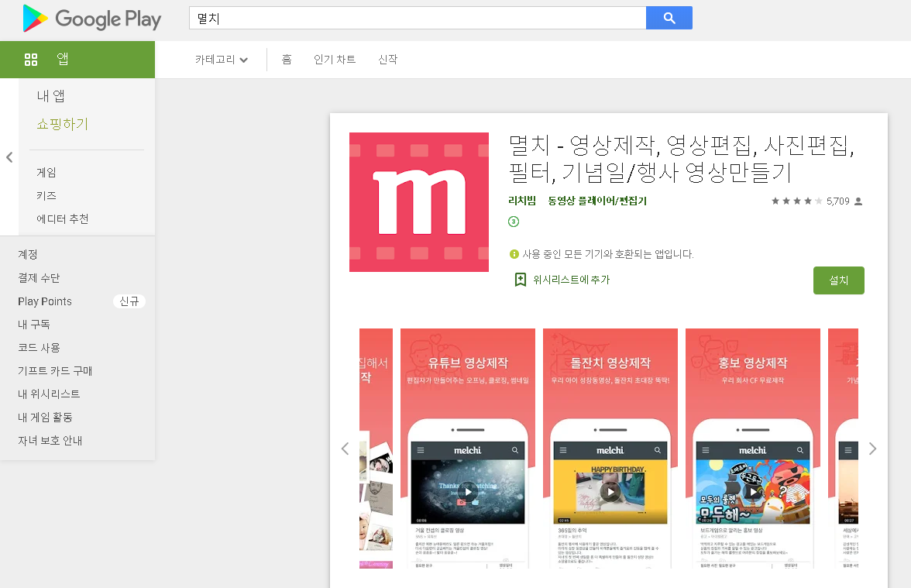Open the 신작 tab

388,59
